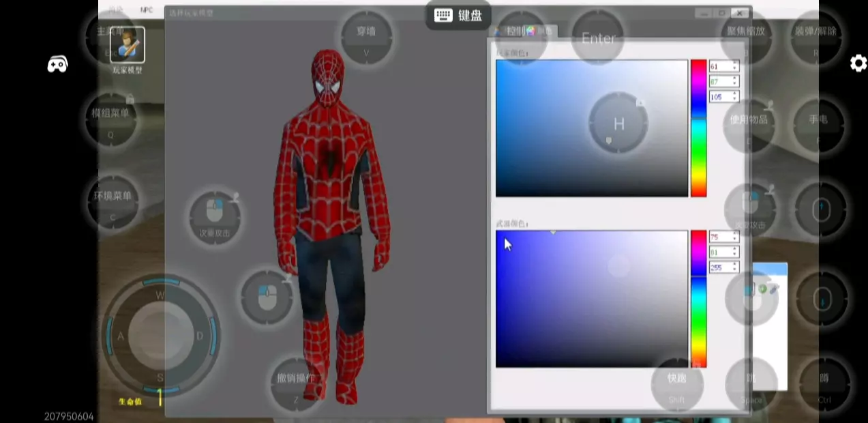
Task: Tap the left-mouse click overlay icon below 次要攻击
Action: (x=267, y=297)
